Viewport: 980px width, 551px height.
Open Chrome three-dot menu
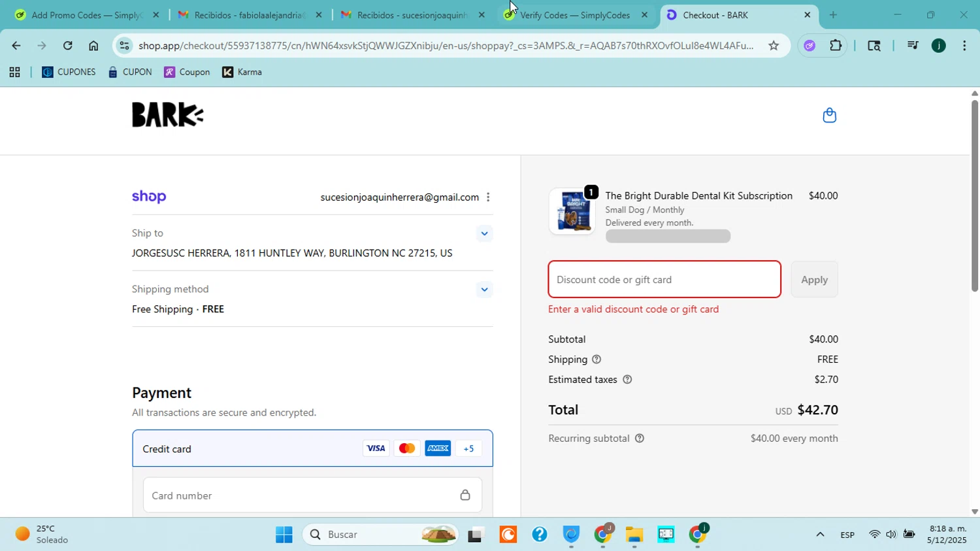pos(964,45)
